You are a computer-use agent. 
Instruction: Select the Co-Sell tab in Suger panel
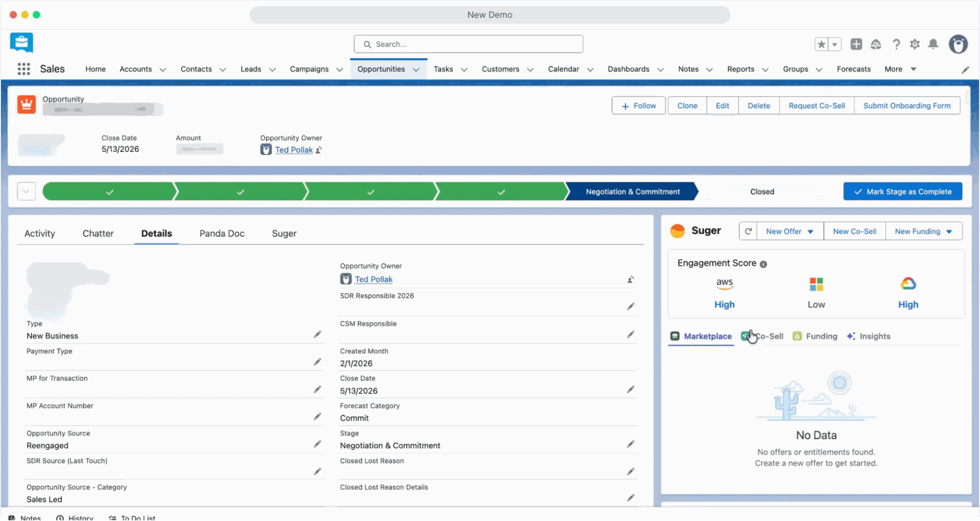[762, 336]
